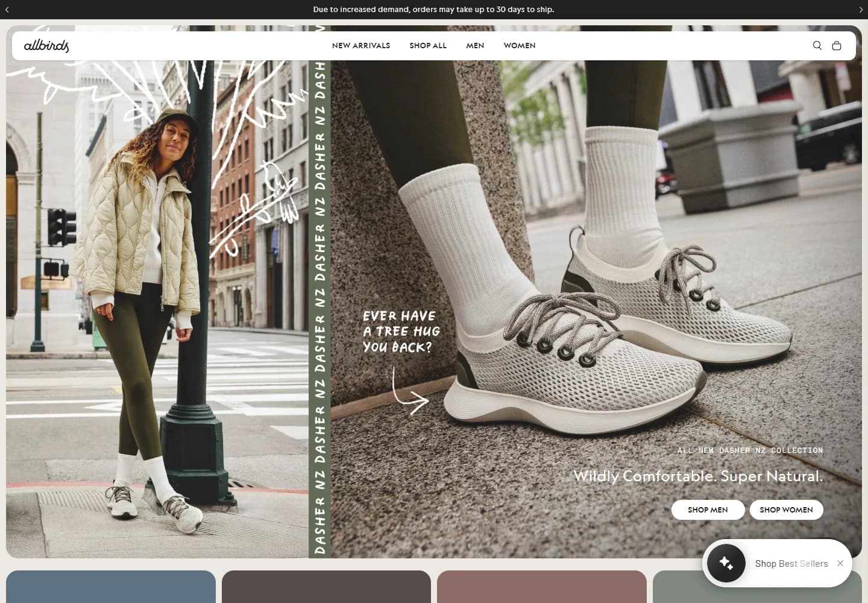Click the allbirds logo
The width and height of the screenshot is (868, 603).
pos(46,45)
